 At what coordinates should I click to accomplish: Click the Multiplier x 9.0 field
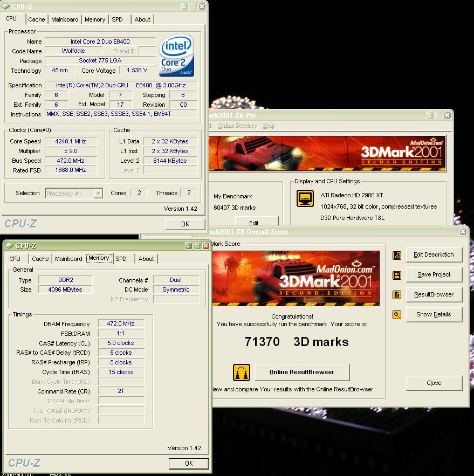(71, 151)
